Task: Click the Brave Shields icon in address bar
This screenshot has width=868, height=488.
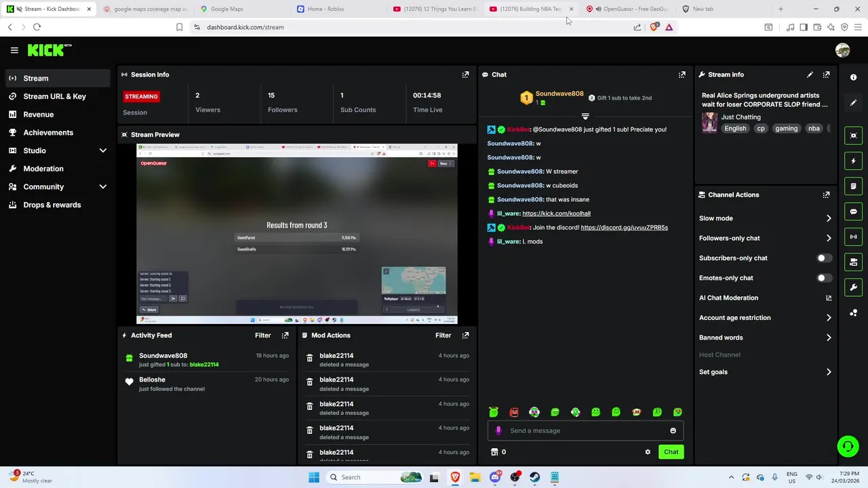Action: coord(654,27)
